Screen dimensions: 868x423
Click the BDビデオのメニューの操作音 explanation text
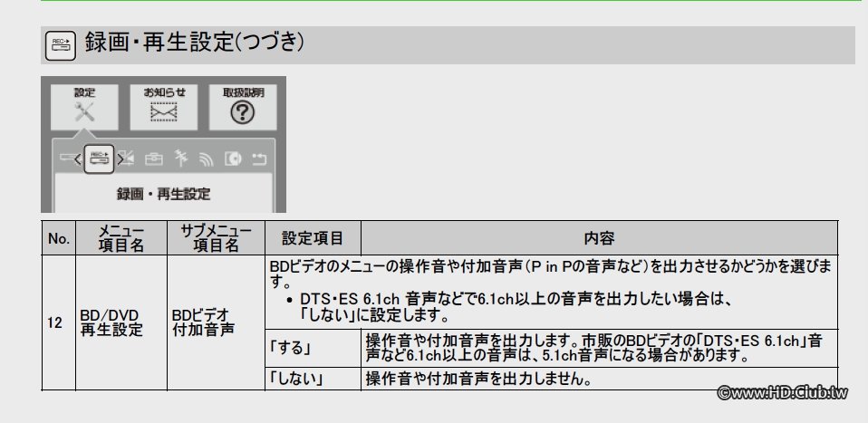tap(551, 273)
